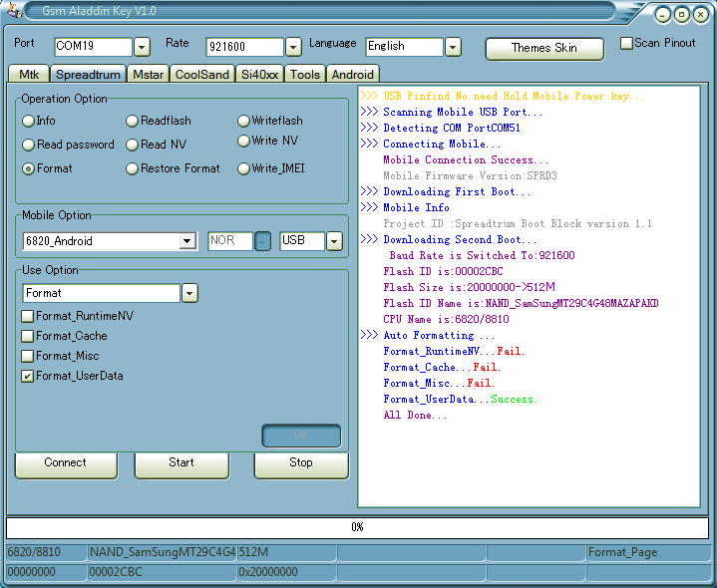Close the Gsm Aladdin Key window
717x588 pixels.
(x=700, y=15)
